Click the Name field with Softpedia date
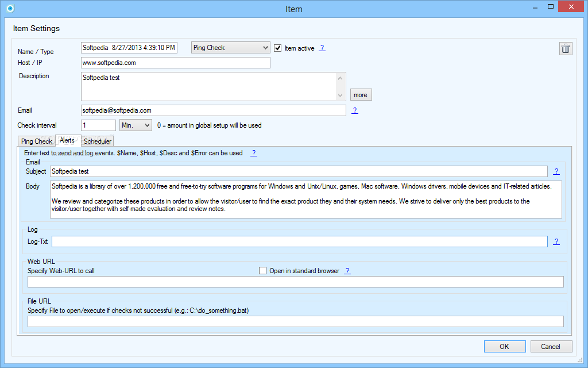The width and height of the screenshot is (588, 368). [x=129, y=48]
